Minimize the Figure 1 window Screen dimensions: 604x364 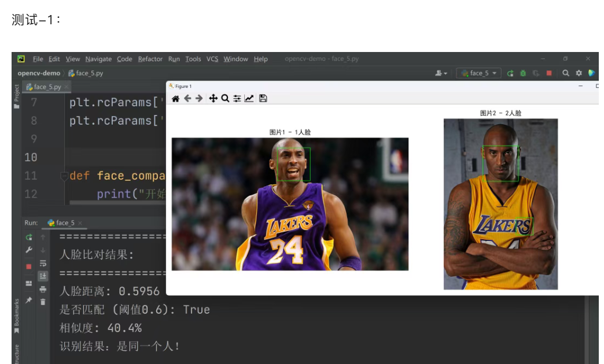pos(580,86)
